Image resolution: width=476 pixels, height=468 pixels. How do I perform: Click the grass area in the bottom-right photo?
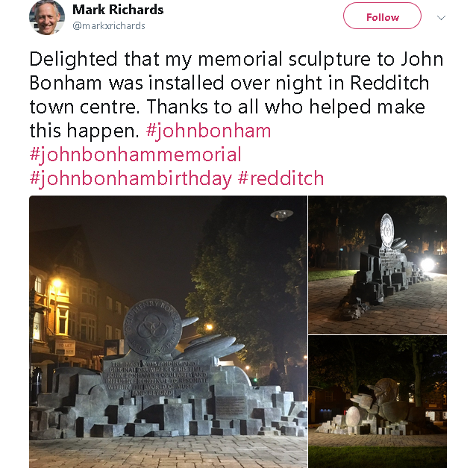coord(378,457)
